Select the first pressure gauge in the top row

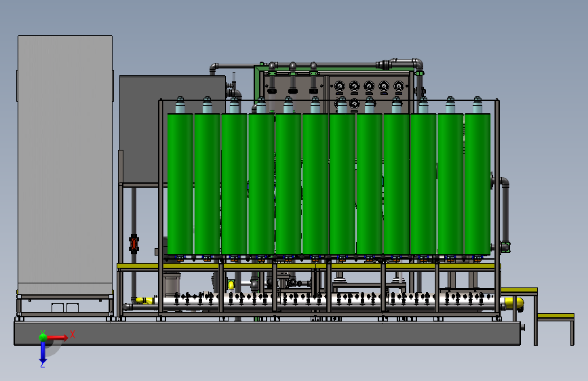(339, 86)
